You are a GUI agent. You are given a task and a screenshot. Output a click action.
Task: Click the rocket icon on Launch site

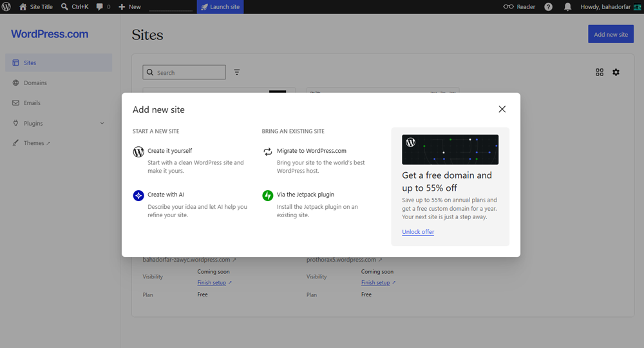[204, 7]
